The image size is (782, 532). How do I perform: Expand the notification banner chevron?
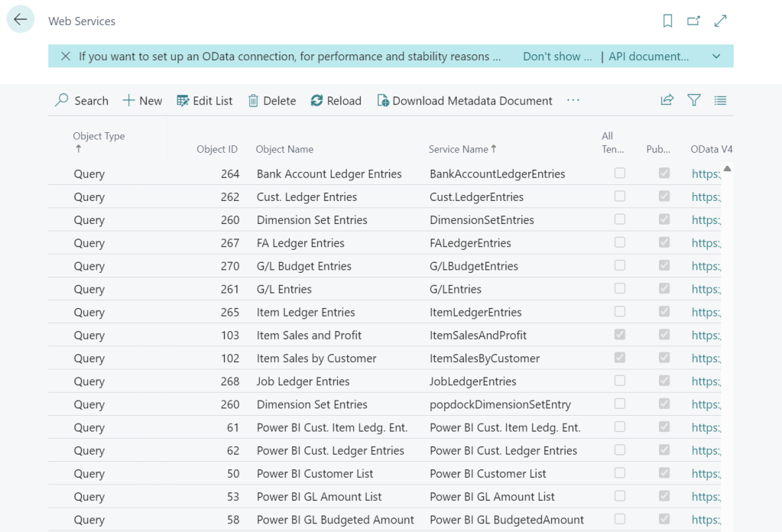click(716, 57)
